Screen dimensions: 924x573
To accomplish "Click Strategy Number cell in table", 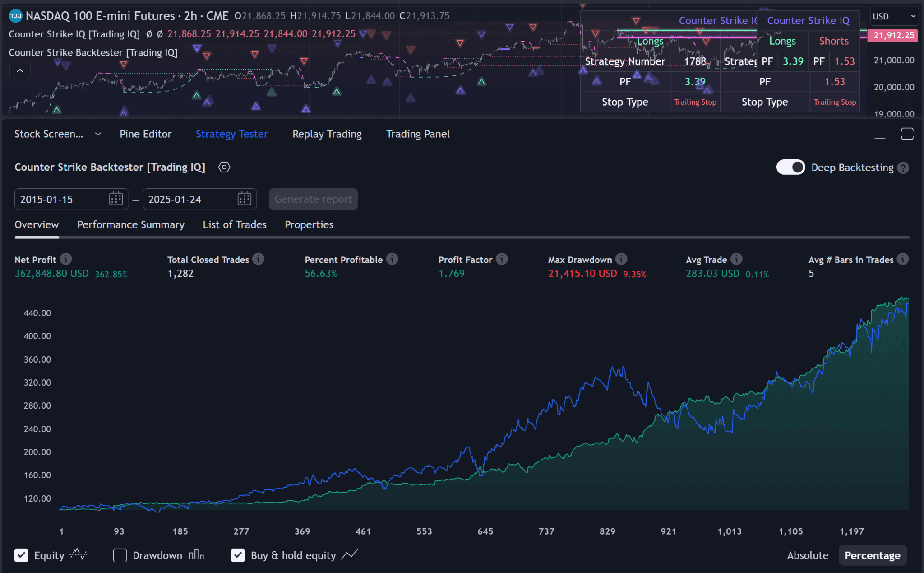I will pyautogui.click(x=625, y=61).
